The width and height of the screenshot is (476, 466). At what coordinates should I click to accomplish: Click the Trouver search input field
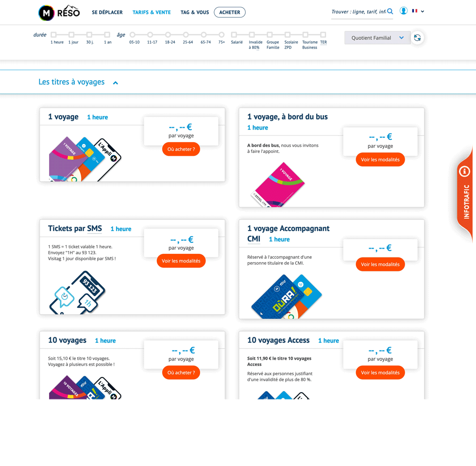pos(358,12)
